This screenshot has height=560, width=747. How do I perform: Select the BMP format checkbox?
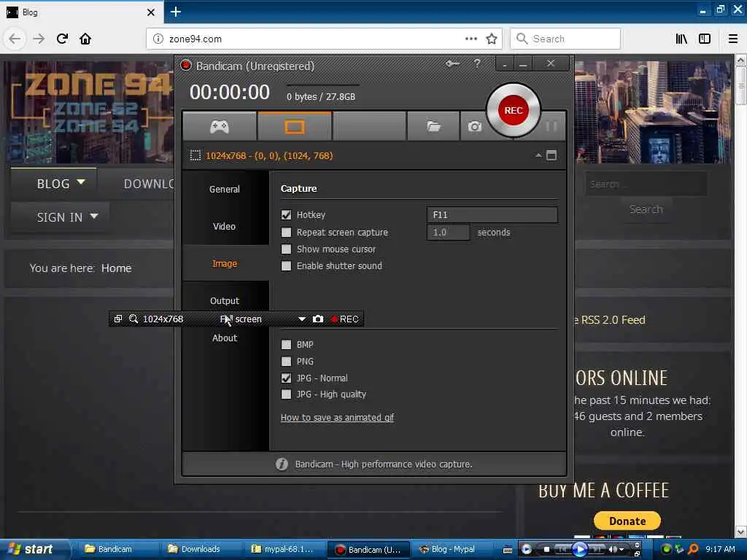tap(286, 344)
